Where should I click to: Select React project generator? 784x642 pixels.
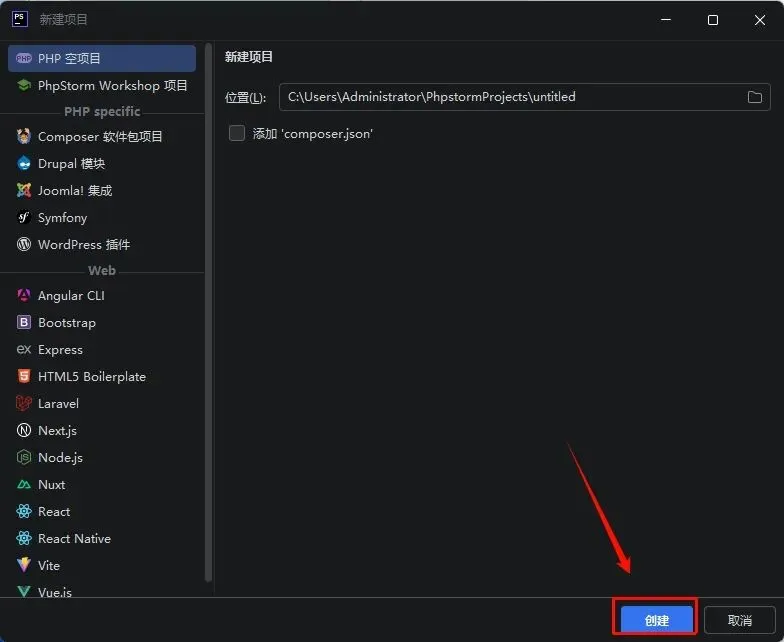tap(102, 512)
